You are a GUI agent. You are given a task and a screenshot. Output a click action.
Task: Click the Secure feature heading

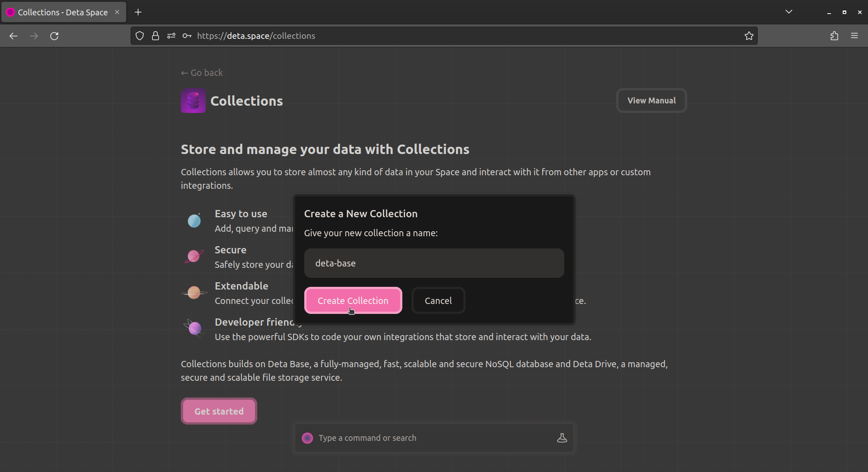(x=231, y=250)
